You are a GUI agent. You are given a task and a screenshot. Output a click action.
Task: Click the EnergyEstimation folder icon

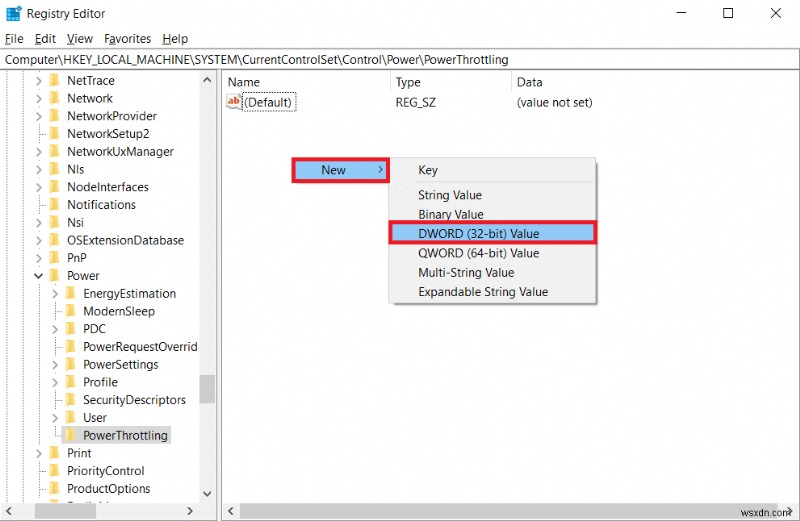(x=71, y=294)
